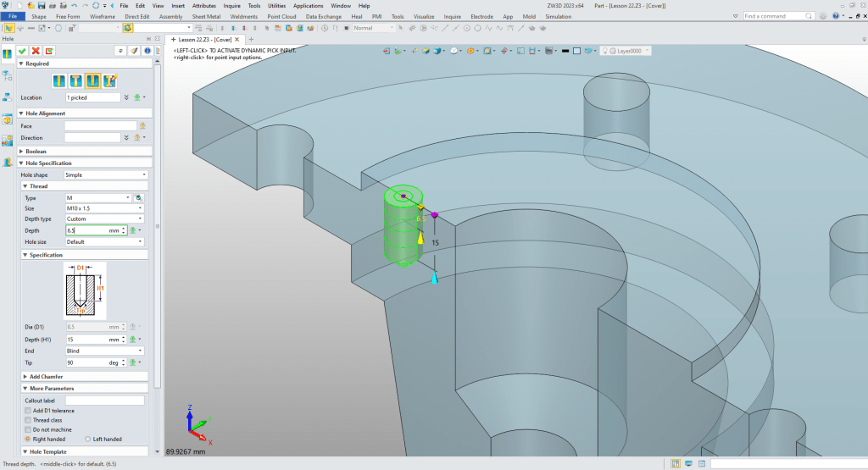Click the blue File button
Viewport: 868px width, 470px height.
(13, 16)
